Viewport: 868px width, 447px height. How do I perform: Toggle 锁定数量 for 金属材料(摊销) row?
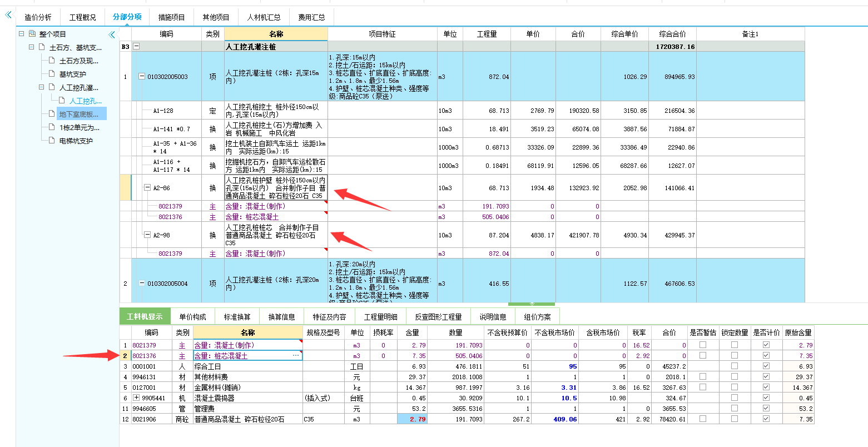point(735,388)
